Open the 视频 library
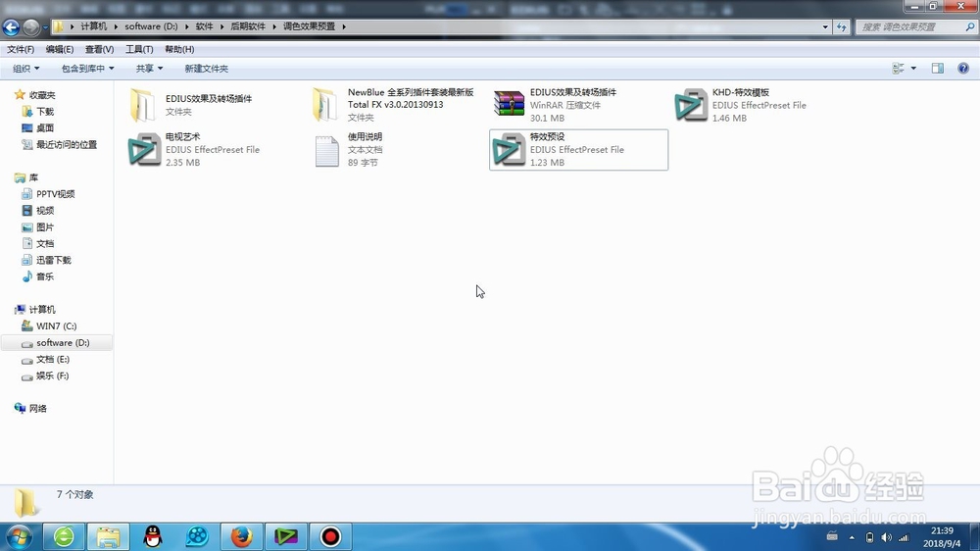Viewport: 980px width, 551px height. (45, 210)
